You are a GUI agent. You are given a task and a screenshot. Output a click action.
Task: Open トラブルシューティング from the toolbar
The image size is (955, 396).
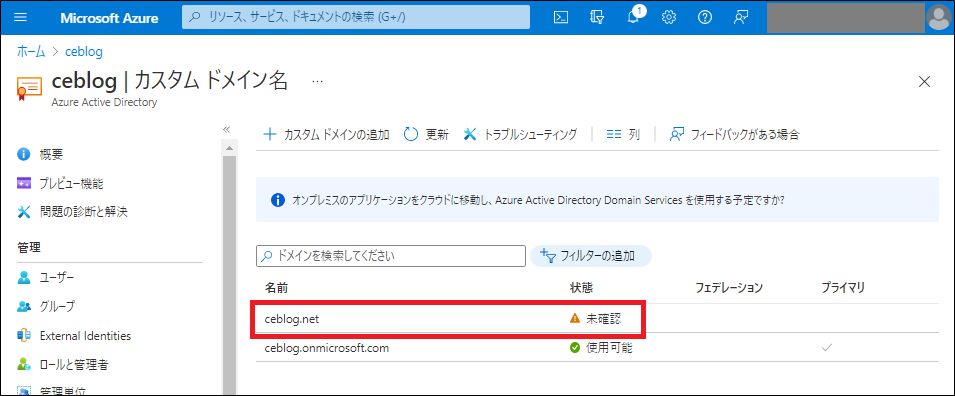point(520,135)
